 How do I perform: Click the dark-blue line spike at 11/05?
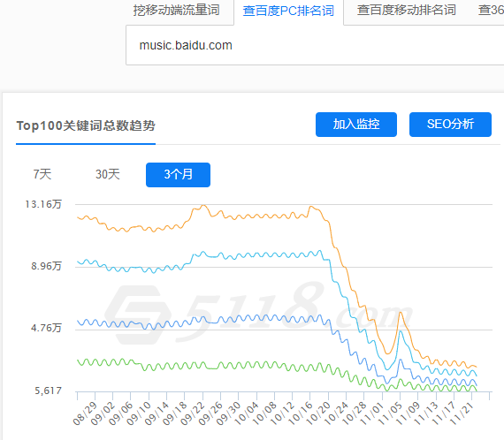click(401, 360)
